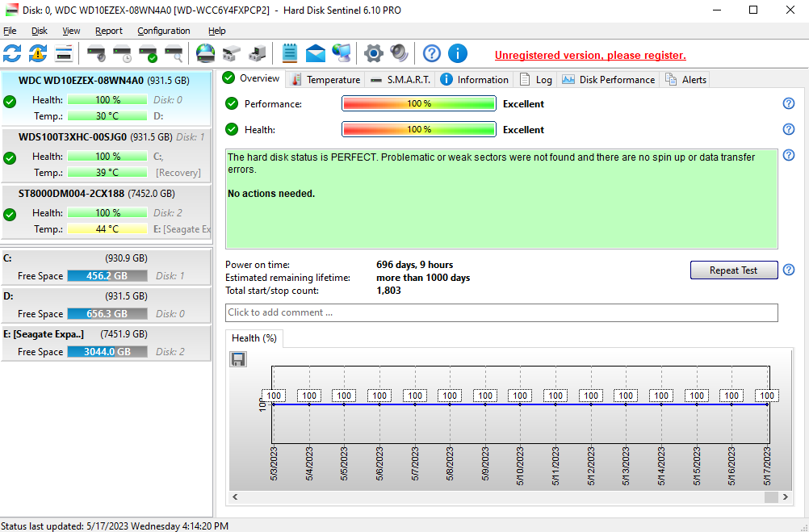Image resolution: width=809 pixels, height=532 pixels.
Task: Click the E: free space 3044.0 GB bar
Action: [107, 351]
